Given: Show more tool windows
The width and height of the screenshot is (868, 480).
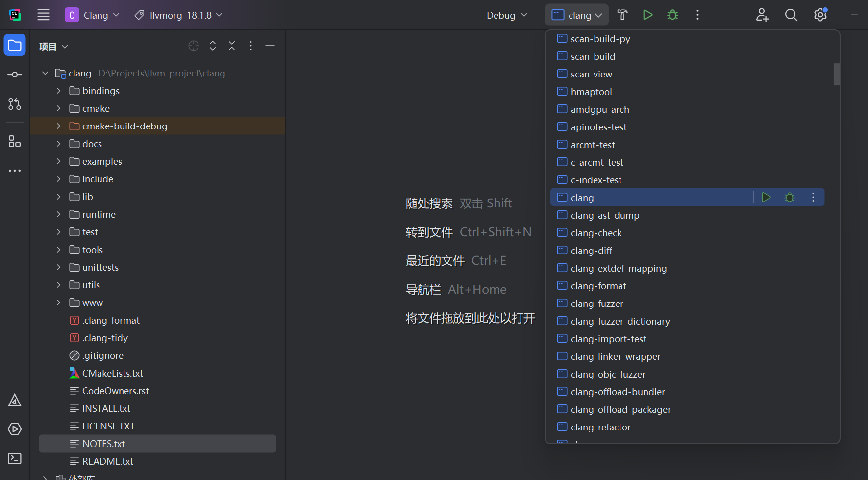Looking at the screenshot, I should 15,171.
